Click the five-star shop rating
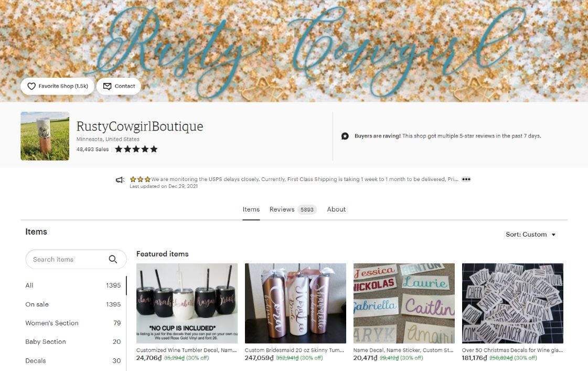This screenshot has height=371, width=588. coord(136,150)
